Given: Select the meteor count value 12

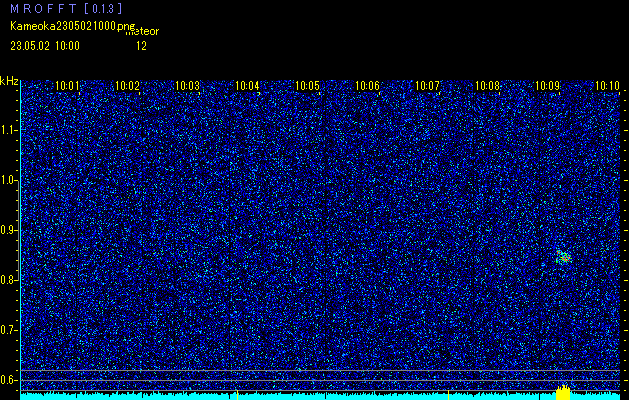Looking at the screenshot, I should click(x=141, y=46).
